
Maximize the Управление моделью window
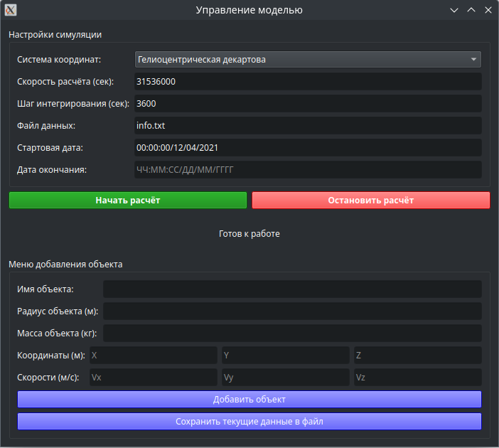click(471, 10)
